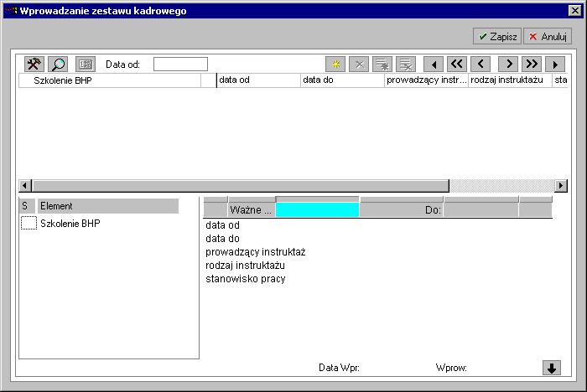
Task: Jump forward with the double right chevron
Action: pyautogui.click(x=532, y=64)
